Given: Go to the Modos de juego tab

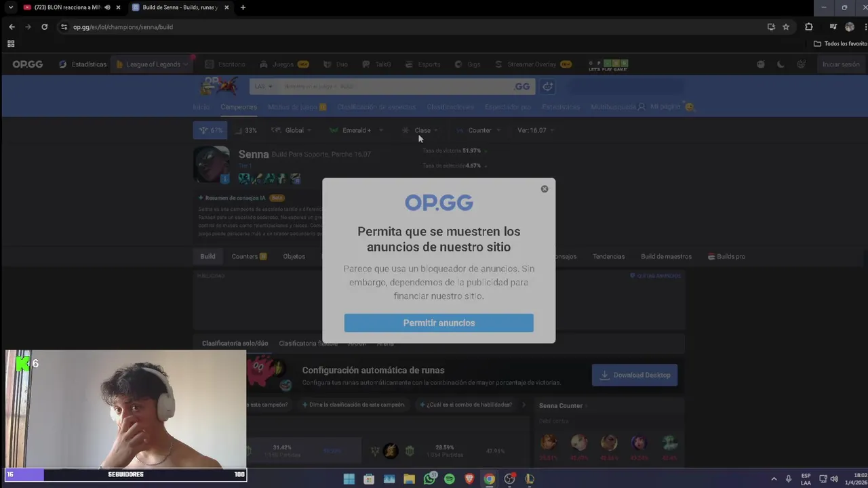Looking at the screenshot, I should coord(297,107).
